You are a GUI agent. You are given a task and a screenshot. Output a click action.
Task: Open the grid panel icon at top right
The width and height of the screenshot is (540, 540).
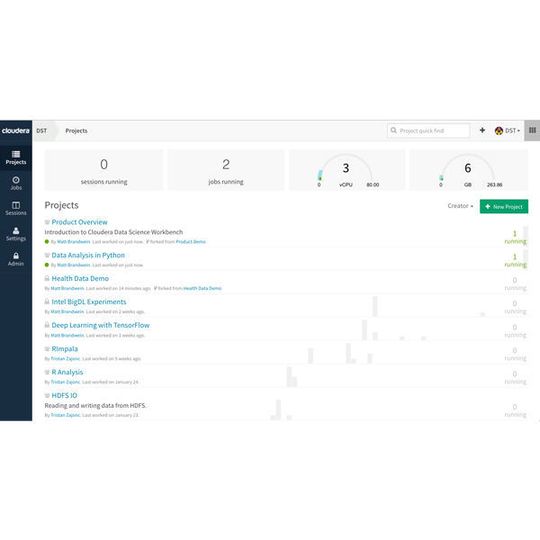(x=532, y=131)
